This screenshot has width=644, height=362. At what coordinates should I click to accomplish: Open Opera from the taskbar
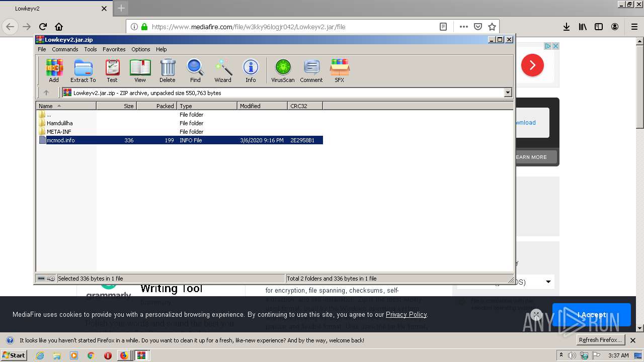coord(108,355)
